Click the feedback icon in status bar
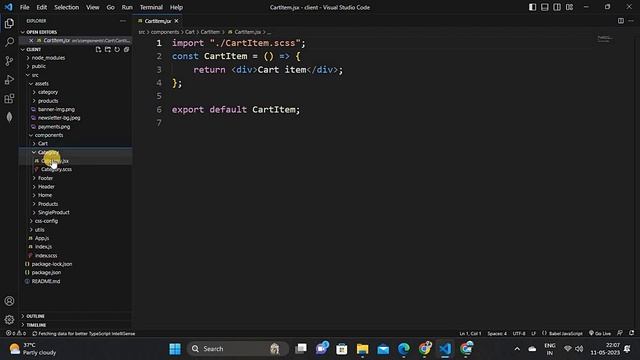Image resolution: width=640 pixels, height=360 pixels. tap(620, 333)
